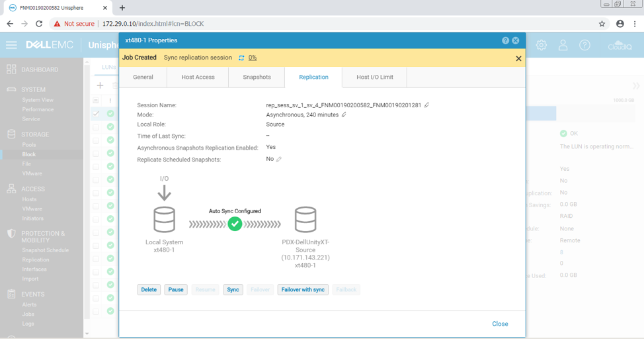This screenshot has height=339, width=644.
Task: Reload the browser page
Action: 39,24
